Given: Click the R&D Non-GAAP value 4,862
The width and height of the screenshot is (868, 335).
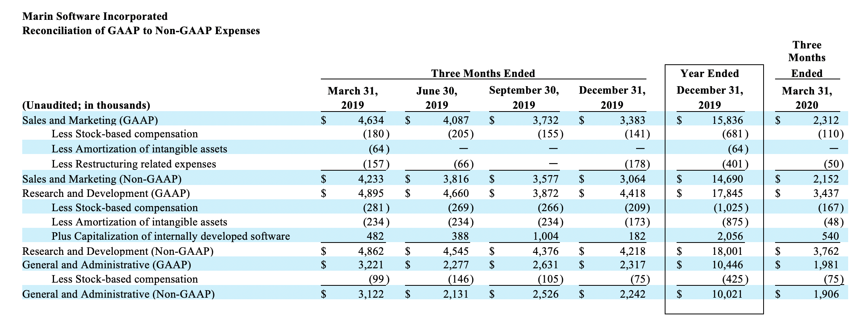Looking at the screenshot, I should 371,251.
